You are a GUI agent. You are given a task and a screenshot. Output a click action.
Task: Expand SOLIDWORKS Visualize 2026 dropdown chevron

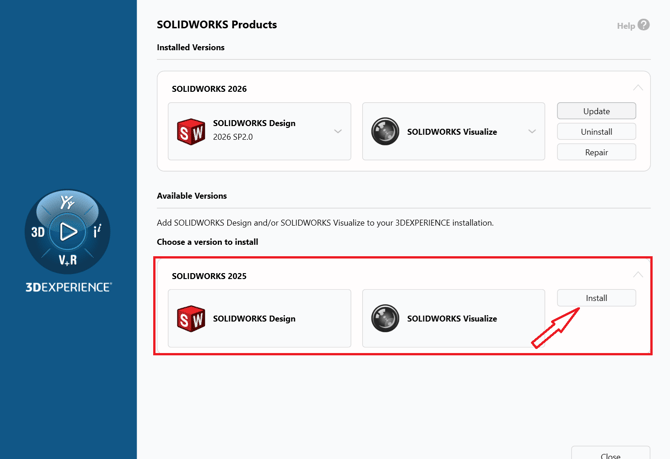coord(532,131)
